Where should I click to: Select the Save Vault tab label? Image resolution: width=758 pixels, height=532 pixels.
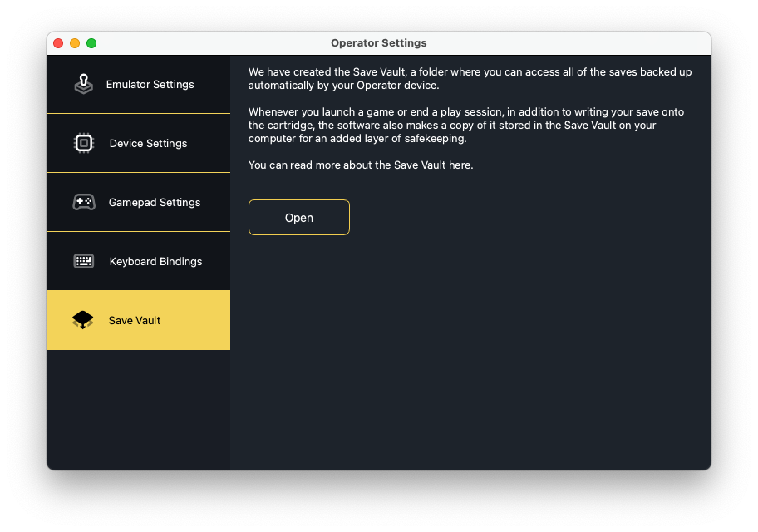[x=135, y=320]
